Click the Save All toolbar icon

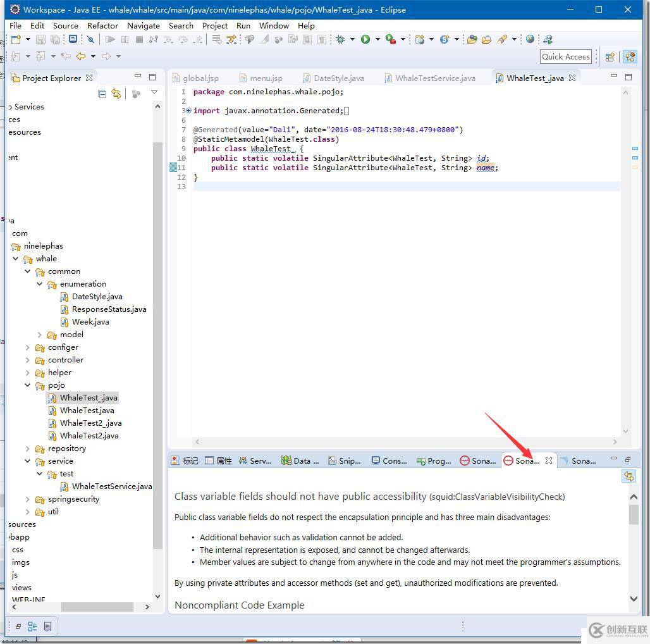(x=55, y=39)
